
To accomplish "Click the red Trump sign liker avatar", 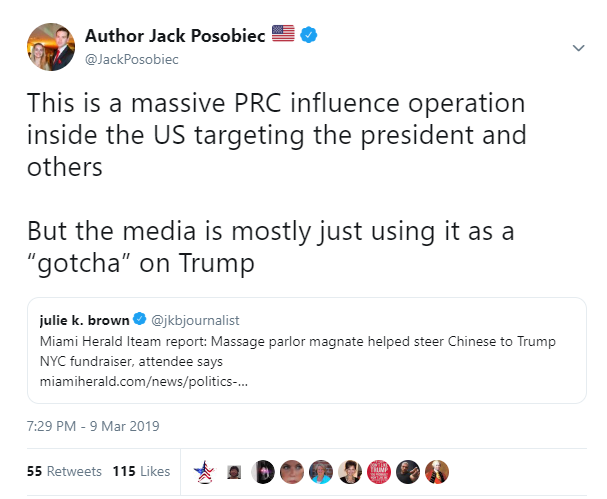I will point(379,472).
